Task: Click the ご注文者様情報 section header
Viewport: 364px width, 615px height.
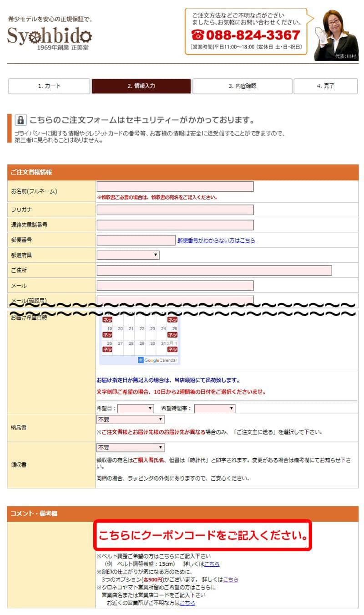Action: point(183,172)
